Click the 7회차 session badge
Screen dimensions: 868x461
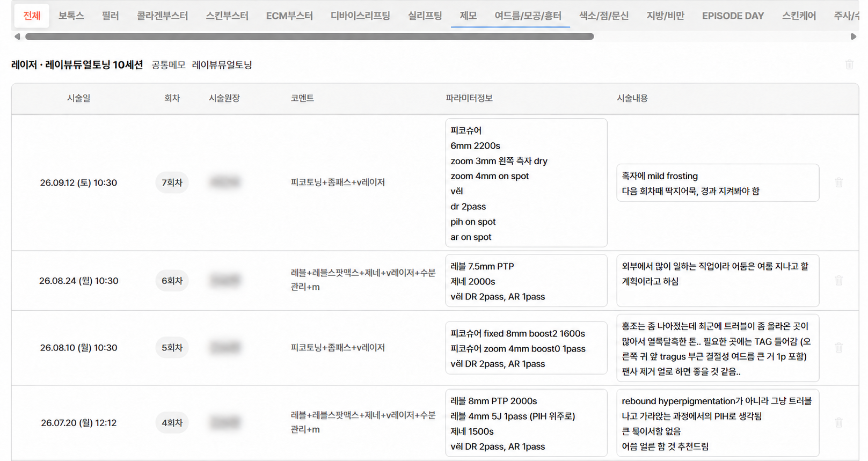172,182
